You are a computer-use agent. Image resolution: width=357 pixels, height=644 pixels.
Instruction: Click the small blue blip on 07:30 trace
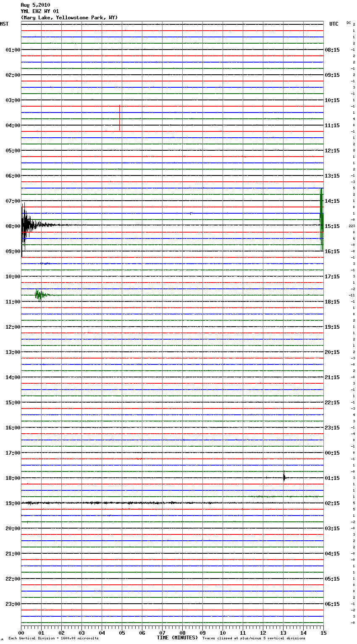coord(191,213)
